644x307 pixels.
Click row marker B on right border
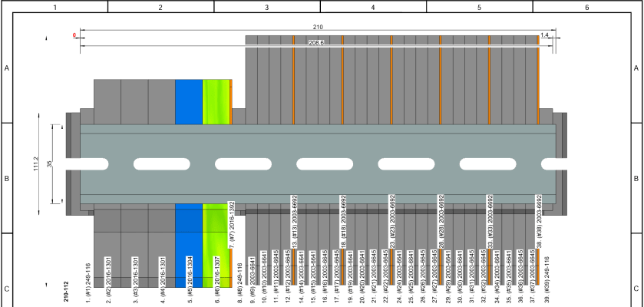(636, 178)
